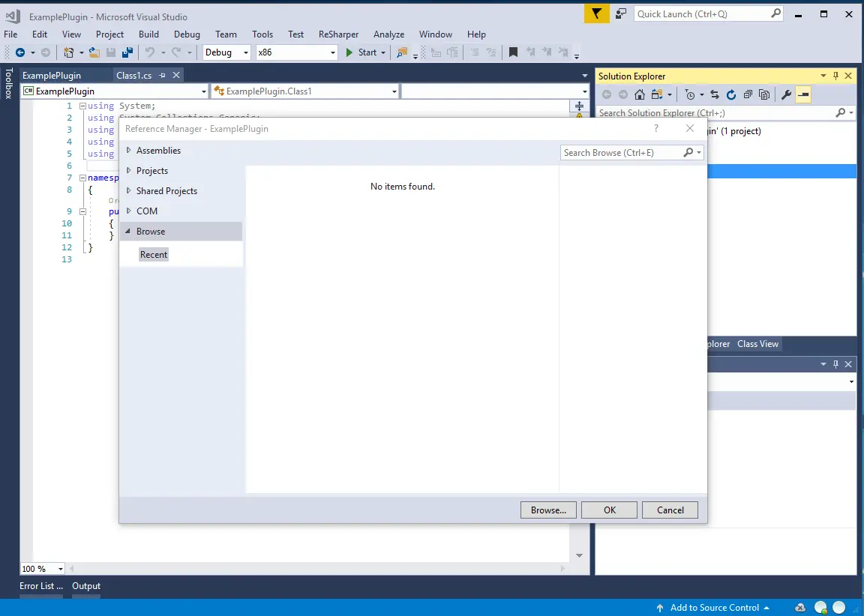This screenshot has width=864, height=616.
Task: Click the Home icon in Solution Explorer
Action: tap(639, 94)
